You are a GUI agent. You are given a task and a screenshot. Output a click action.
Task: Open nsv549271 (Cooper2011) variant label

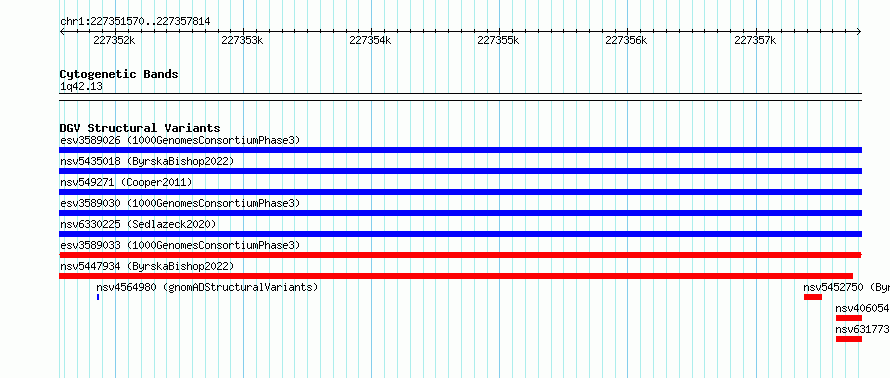126,182
